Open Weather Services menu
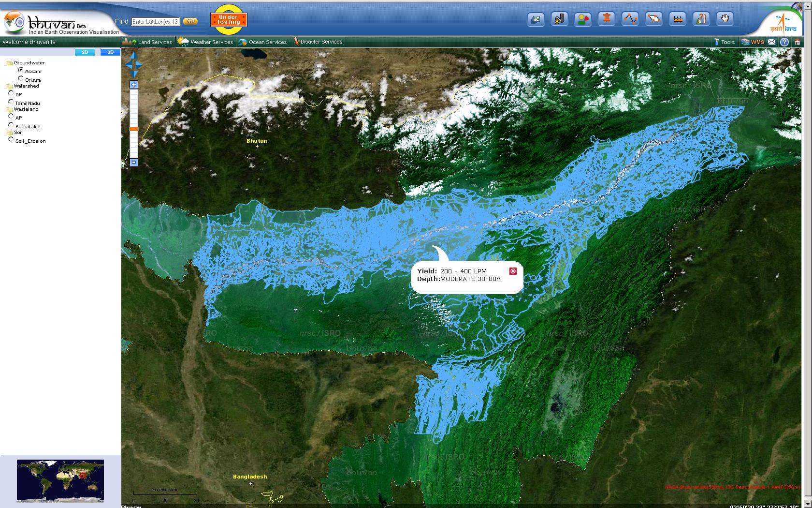 pos(205,42)
